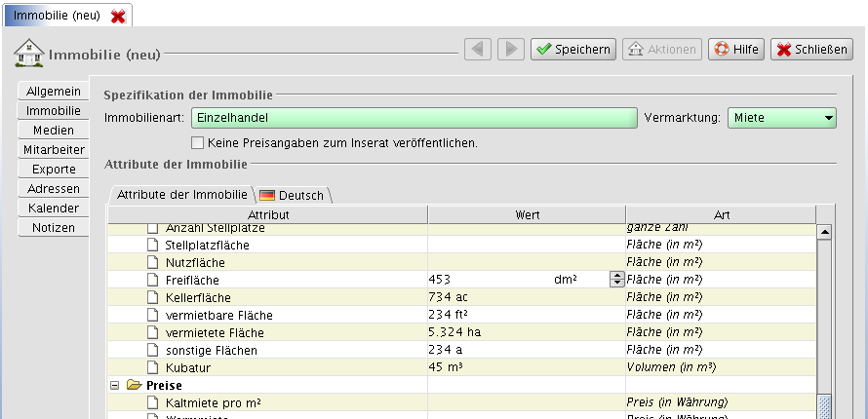
Task: Click the red X on Immobilie tab
Action: (118, 17)
